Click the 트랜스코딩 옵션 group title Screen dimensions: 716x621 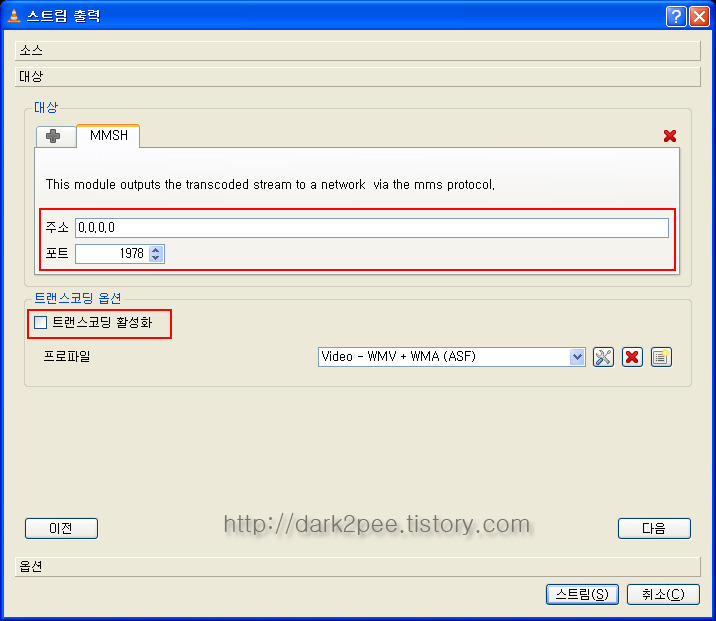(x=78, y=298)
